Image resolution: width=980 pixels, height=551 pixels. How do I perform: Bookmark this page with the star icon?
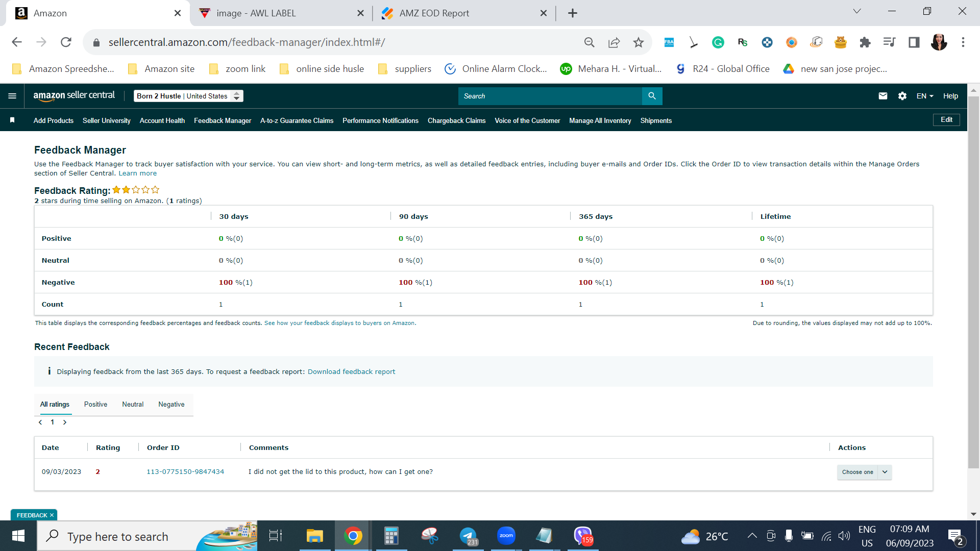click(639, 42)
